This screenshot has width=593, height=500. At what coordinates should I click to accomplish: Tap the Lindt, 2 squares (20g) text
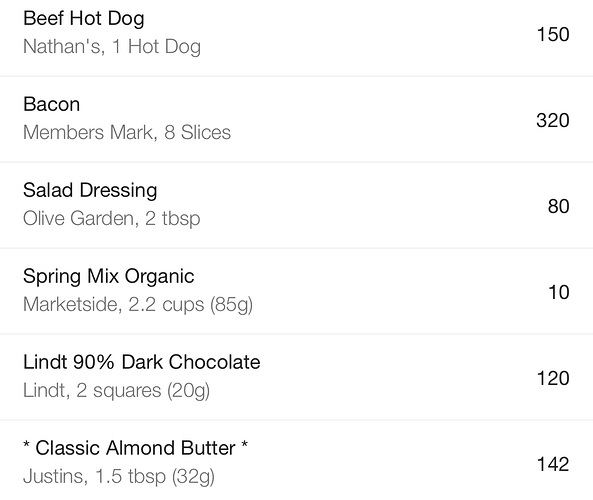click(x=116, y=391)
